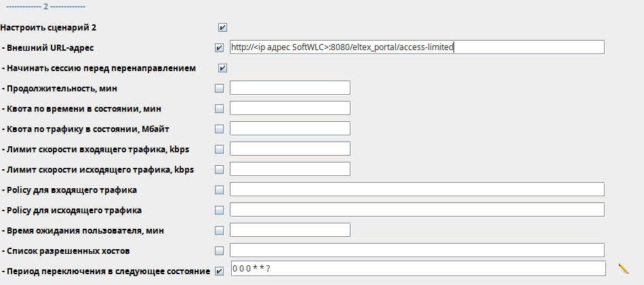Enable 'Список разрешенных хостов' checkbox
The height and width of the screenshot is (285, 644).
pyautogui.click(x=218, y=250)
